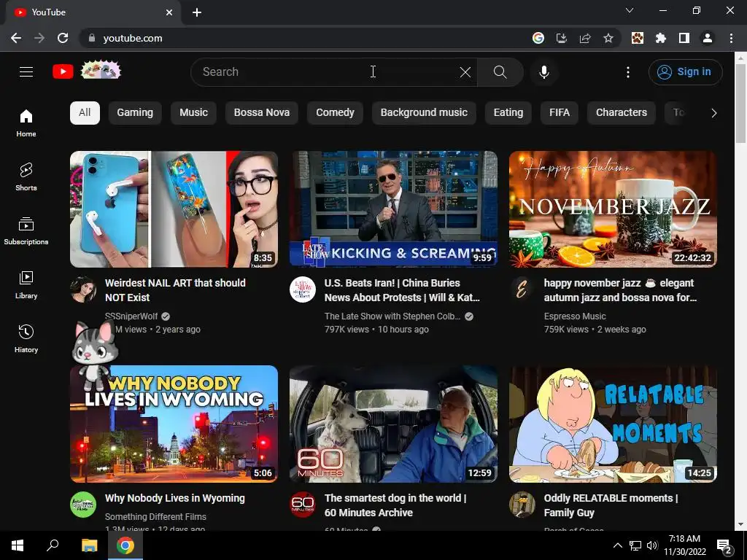Open Chrome three-dot menu

point(731,38)
